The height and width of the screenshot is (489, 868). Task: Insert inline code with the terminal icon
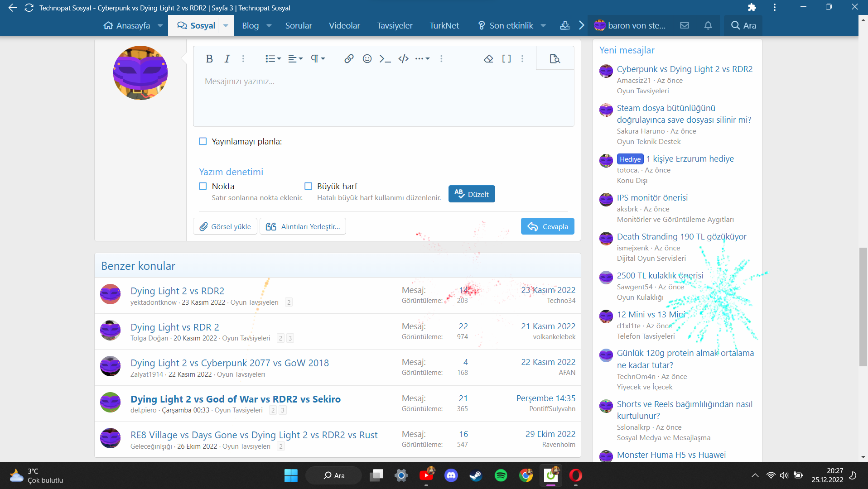(x=385, y=58)
